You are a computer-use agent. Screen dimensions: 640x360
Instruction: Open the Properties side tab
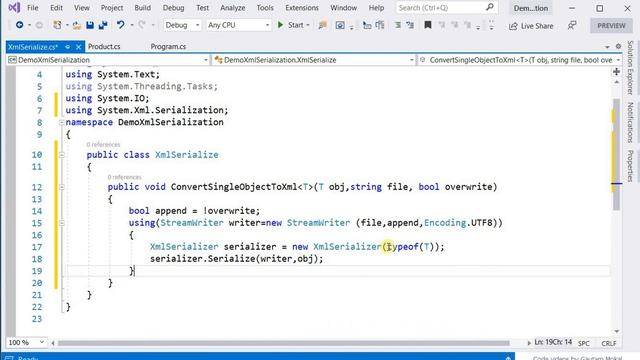coord(631,166)
